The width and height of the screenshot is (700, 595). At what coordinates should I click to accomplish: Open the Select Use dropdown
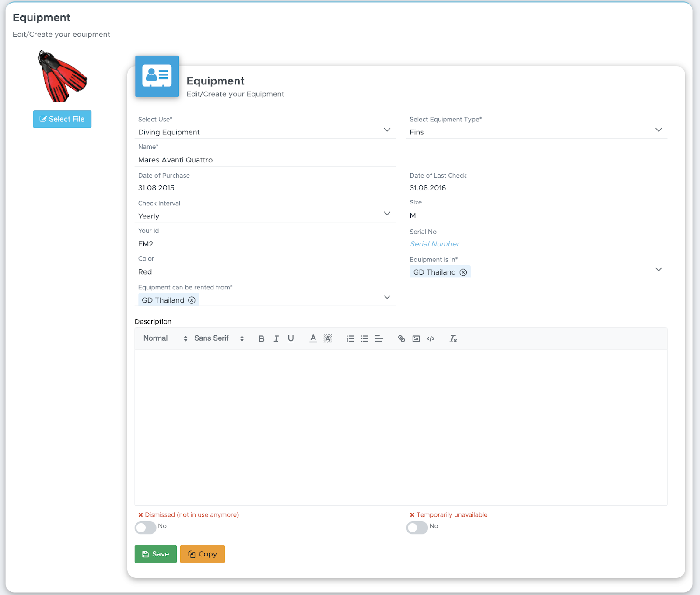click(265, 132)
